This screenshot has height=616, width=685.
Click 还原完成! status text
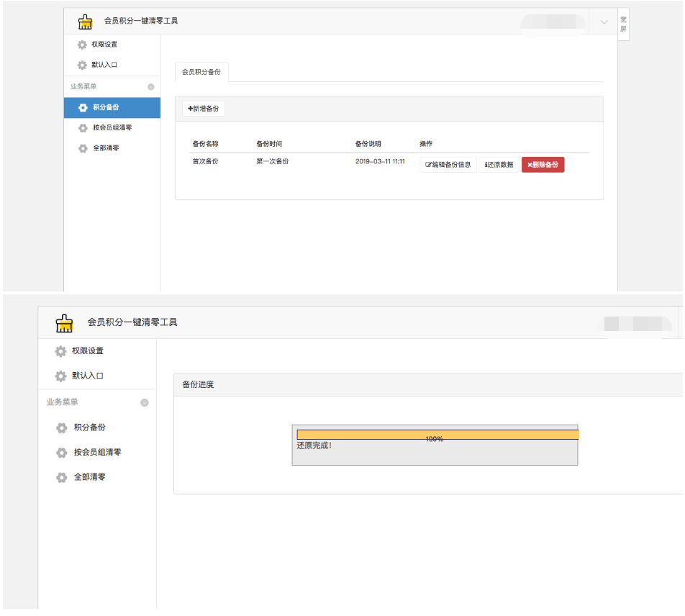click(314, 445)
